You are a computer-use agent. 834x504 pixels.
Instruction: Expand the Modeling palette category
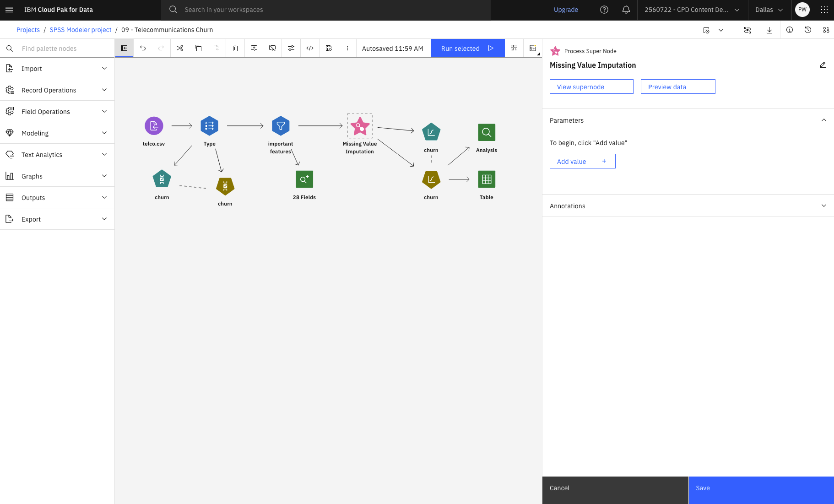[x=57, y=133]
